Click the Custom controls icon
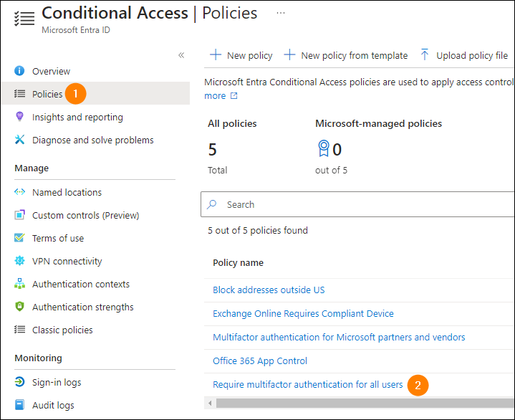The width and height of the screenshot is (515, 420). pyautogui.click(x=19, y=215)
